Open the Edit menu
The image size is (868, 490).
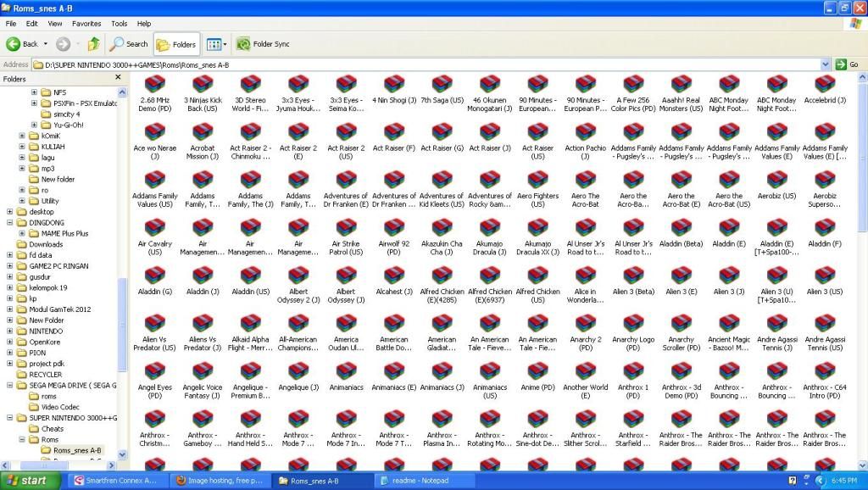[x=32, y=24]
